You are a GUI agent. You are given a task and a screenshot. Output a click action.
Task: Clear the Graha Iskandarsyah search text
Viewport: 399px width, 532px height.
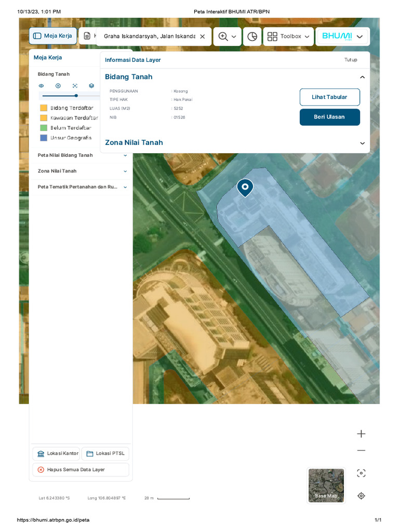202,36
